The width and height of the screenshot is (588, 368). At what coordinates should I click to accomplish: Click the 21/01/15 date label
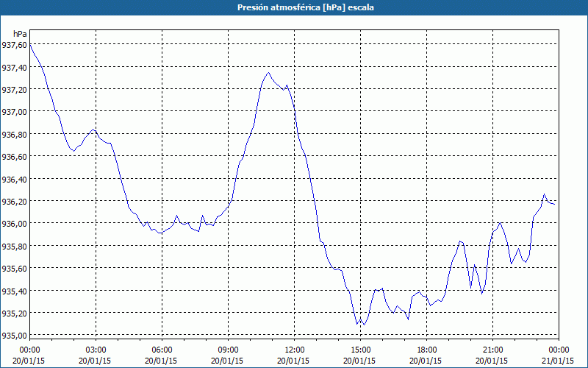point(559,361)
